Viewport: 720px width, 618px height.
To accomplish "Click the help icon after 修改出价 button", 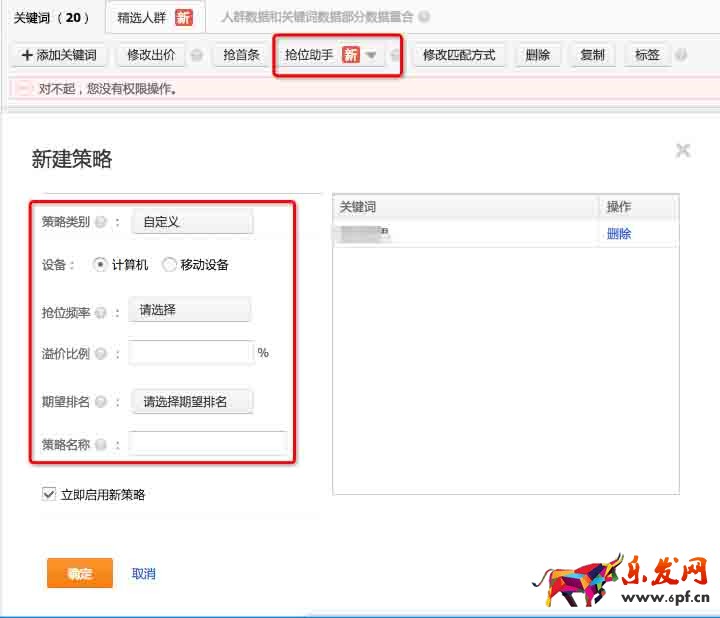I will tap(197, 56).
